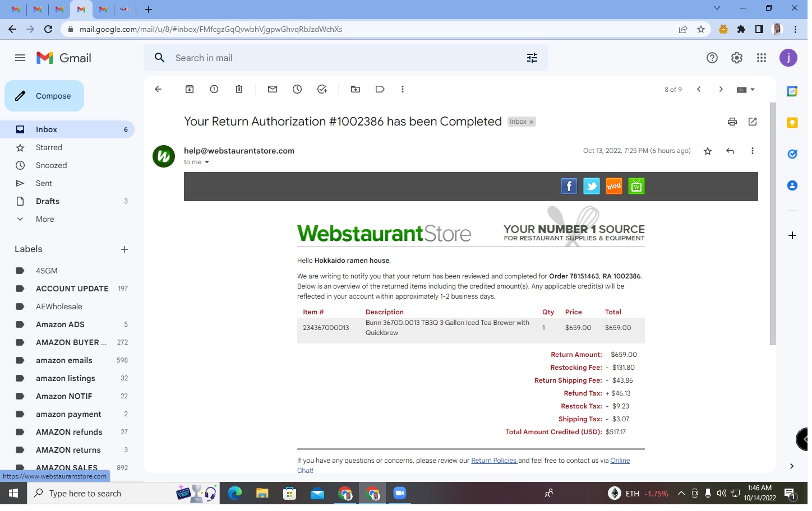Click the Facebook icon in email
This screenshot has width=812, height=511.
569,186
